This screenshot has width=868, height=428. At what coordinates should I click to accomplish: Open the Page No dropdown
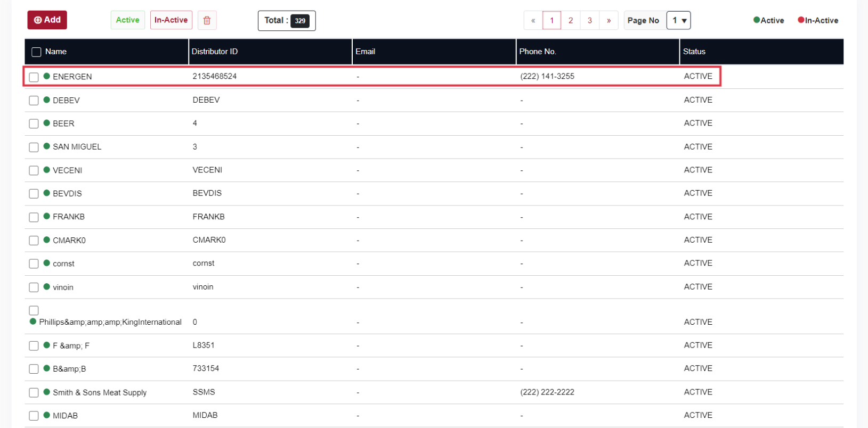tap(678, 20)
